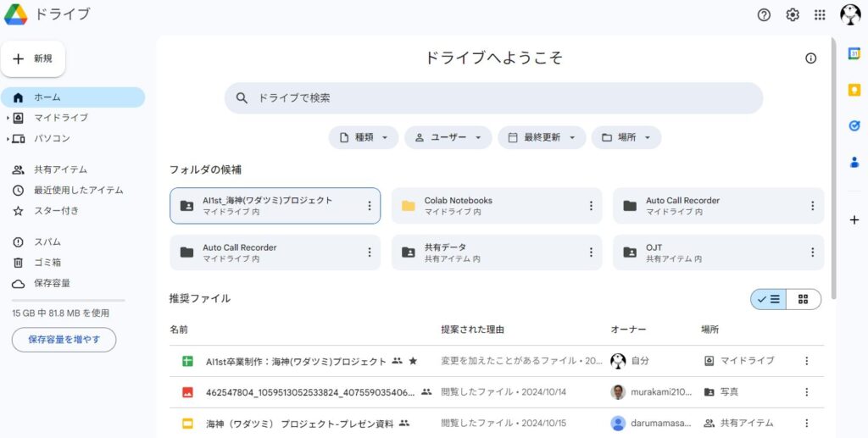The height and width of the screenshot is (438, 868).
Task: Open more options for OJT folder
Action: pos(812,252)
